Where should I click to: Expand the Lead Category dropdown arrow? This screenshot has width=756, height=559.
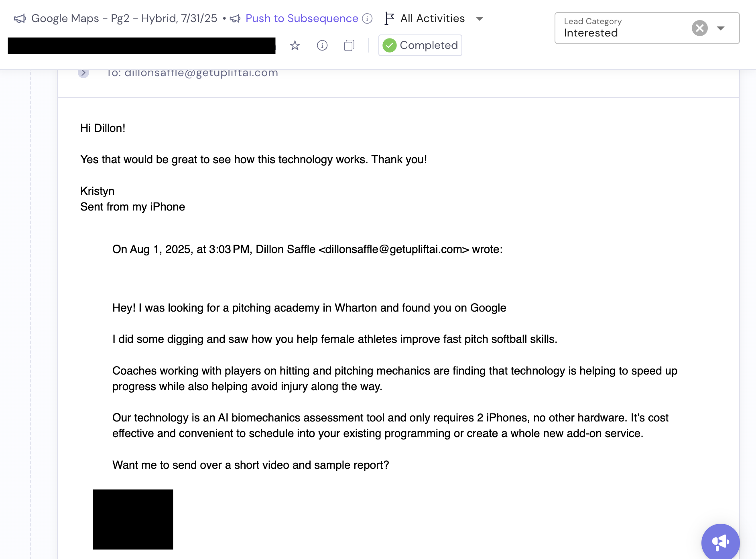click(721, 28)
